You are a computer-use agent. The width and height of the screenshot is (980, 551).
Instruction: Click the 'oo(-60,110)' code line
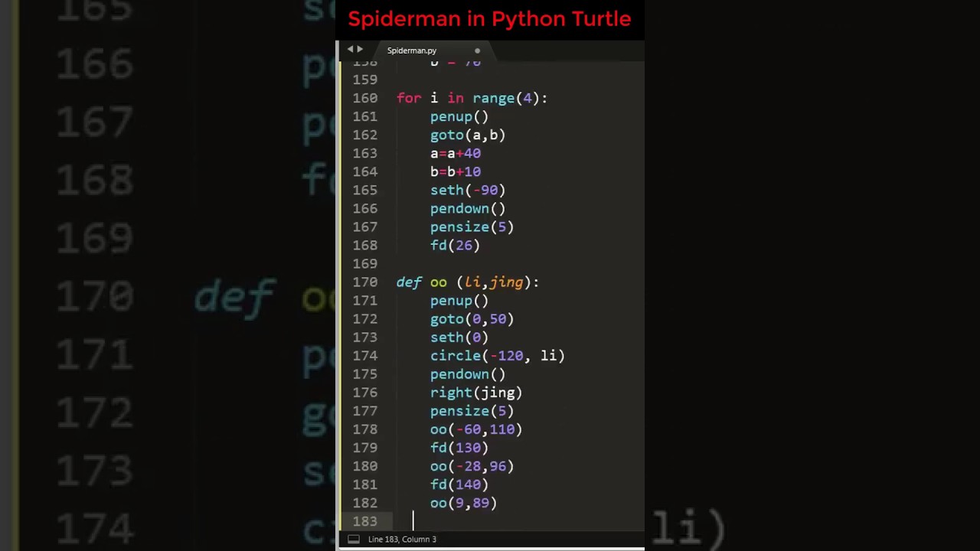(x=476, y=429)
